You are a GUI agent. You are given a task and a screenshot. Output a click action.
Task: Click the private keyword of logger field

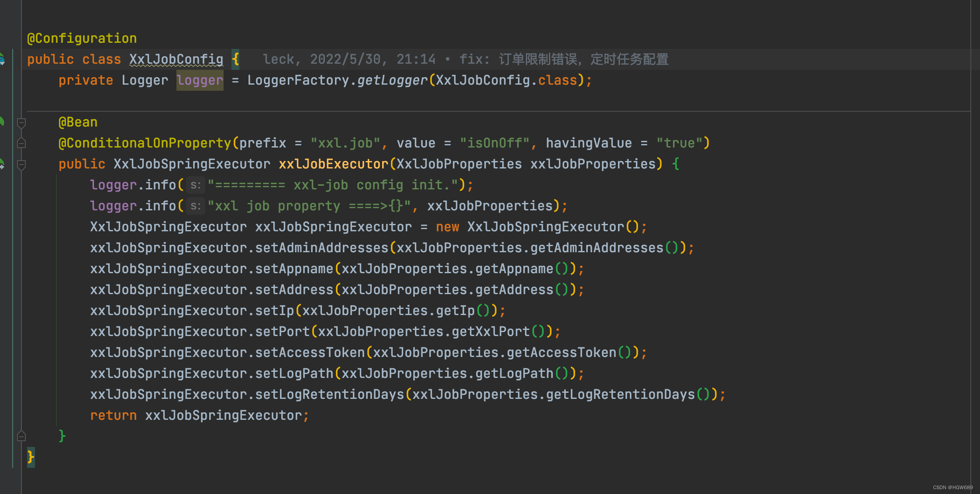pos(86,80)
